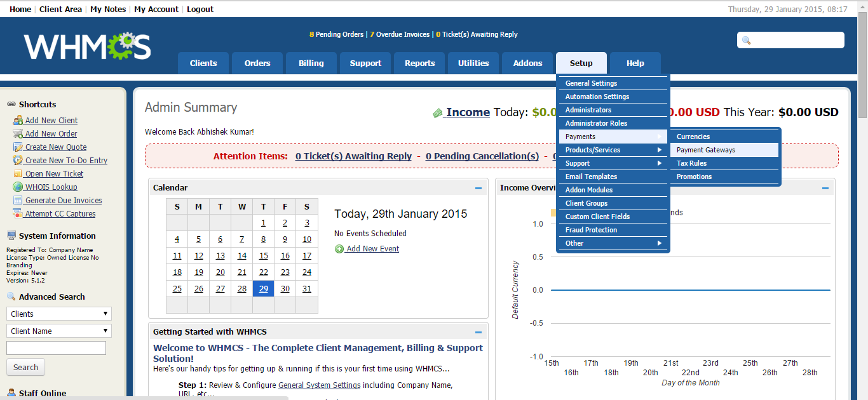Click the Income money icon
Screen dimensions: 868x400
tap(437, 113)
